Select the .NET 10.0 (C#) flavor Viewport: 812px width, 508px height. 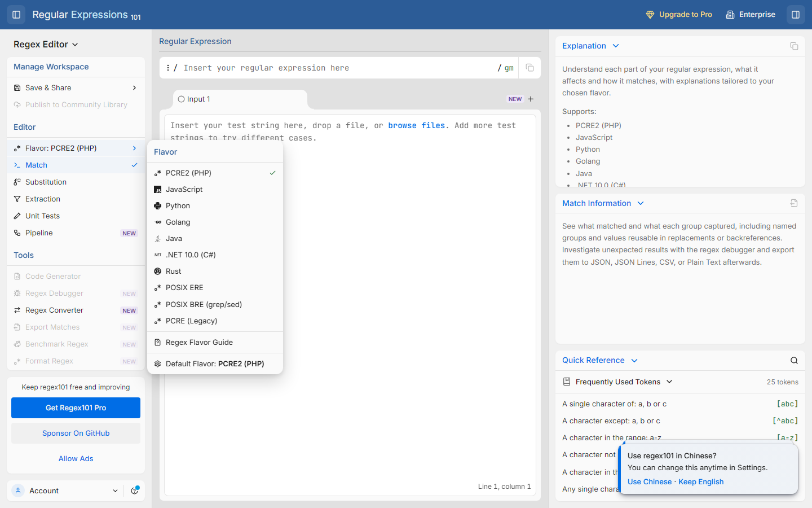(x=215, y=255)
